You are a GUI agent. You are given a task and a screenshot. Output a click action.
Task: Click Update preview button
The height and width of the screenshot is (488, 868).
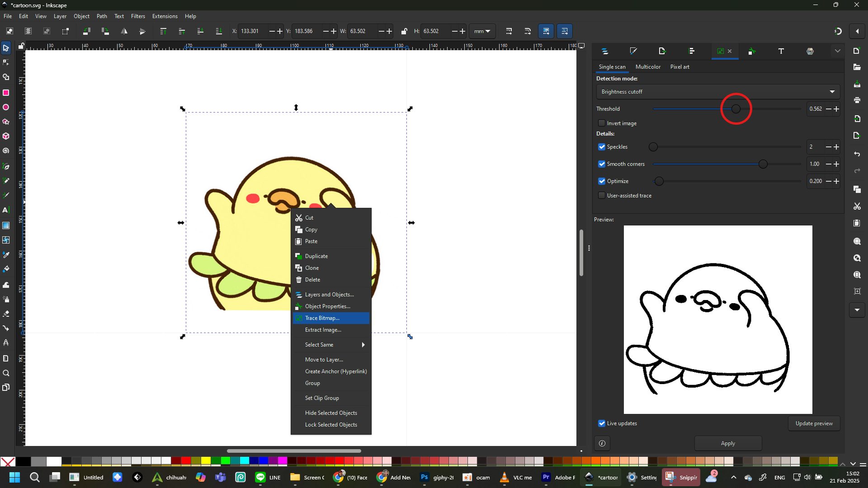coord(814,423)
